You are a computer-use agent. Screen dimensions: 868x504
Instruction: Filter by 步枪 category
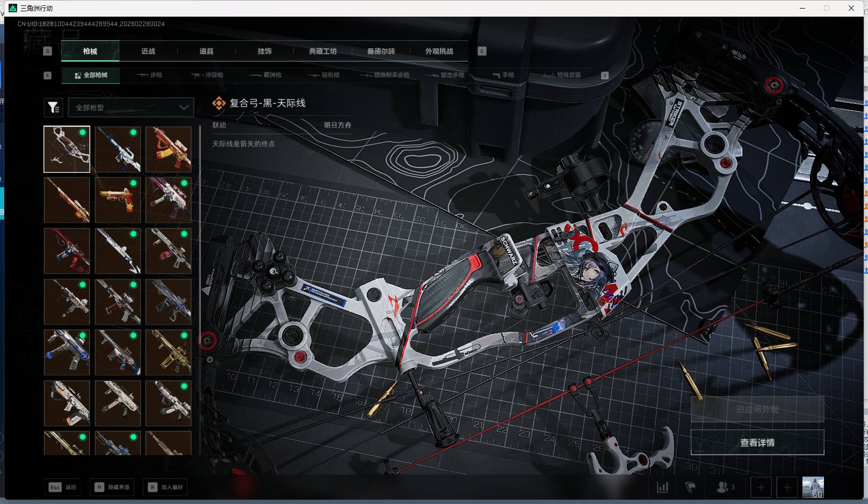tap(149, 75)
